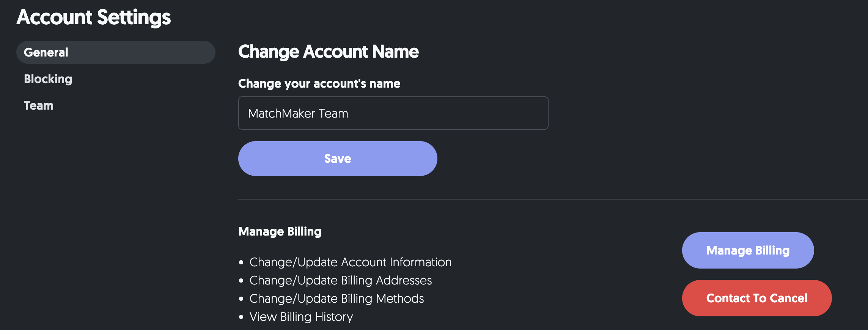Click the horizontal divider above Manage Billing
868x330 pixels.
point(531,199)
